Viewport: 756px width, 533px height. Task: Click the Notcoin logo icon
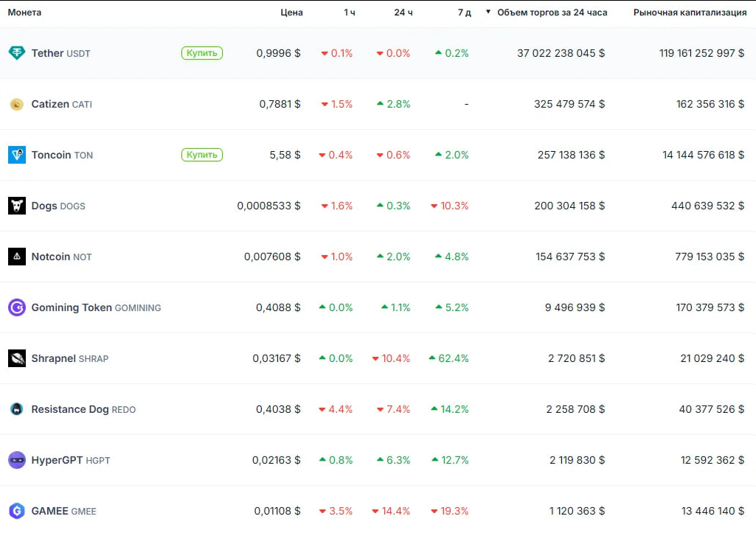(x=17, y=257)
